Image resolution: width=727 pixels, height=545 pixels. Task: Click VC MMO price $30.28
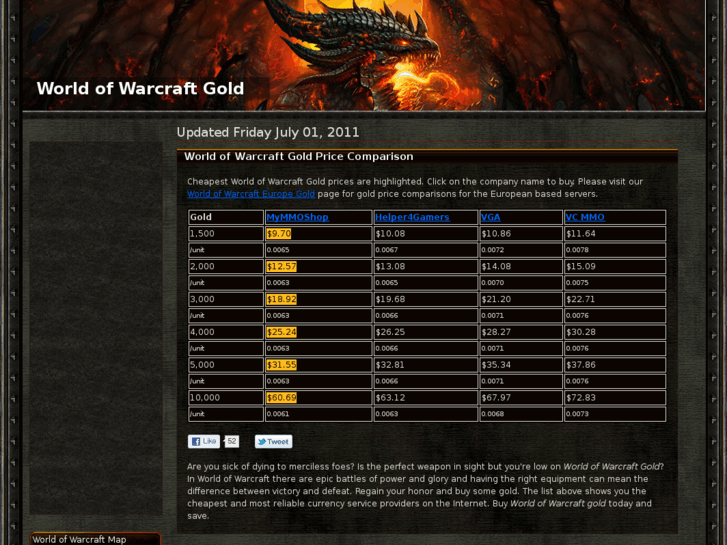tap(580, 332)
